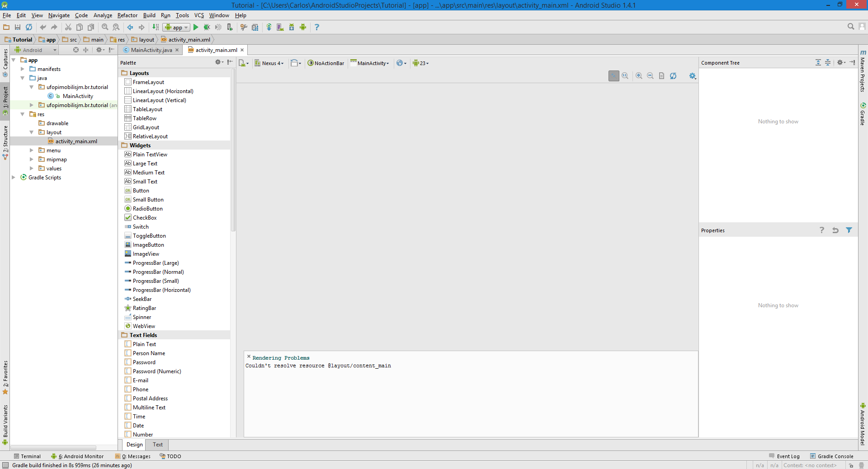Click the search everywhere magnifier icon
This screenshot has width=868, height=469.
[x=851, y=27]
